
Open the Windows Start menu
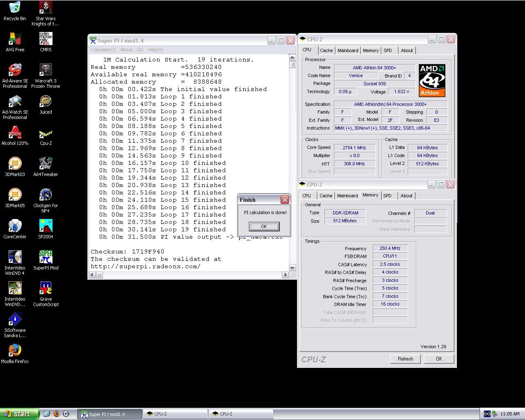click(20, 414)
